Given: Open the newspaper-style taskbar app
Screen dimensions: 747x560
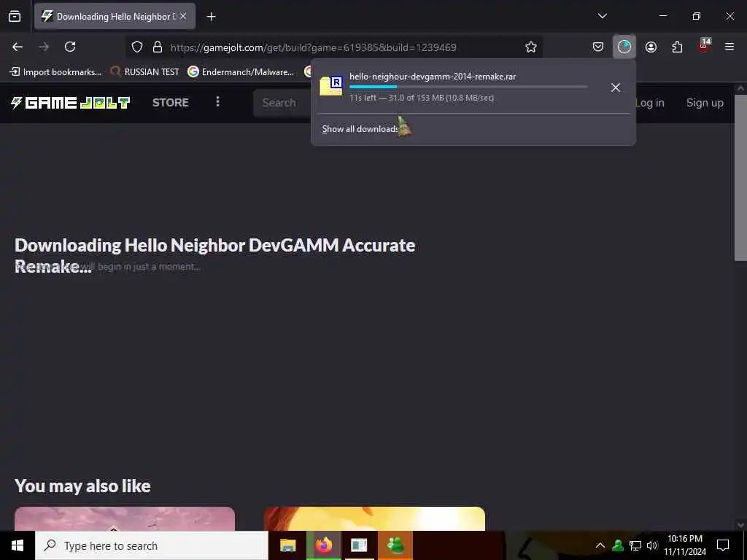Looking at the screenshot, I should pyautogui.click(x=359, y=545).
